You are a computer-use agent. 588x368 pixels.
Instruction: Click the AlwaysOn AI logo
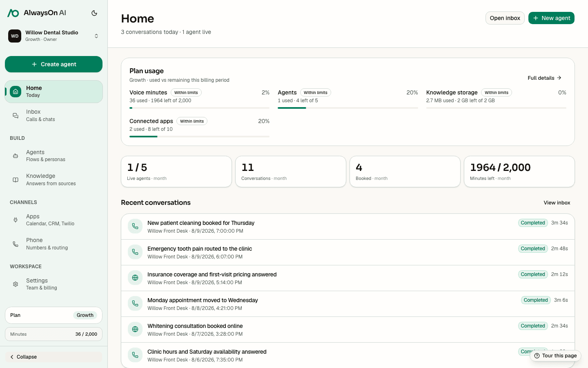point(37,13)
